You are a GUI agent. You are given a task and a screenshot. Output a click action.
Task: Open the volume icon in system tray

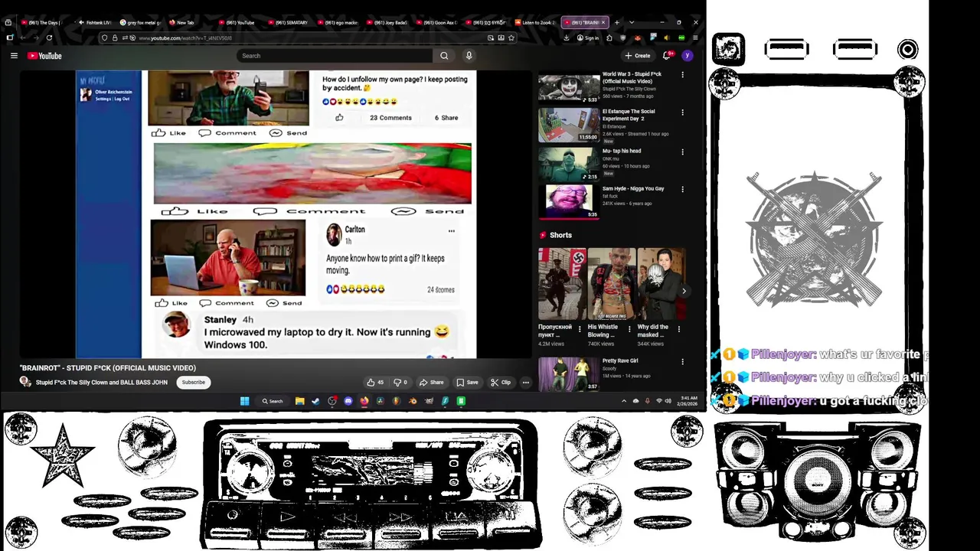668,401
